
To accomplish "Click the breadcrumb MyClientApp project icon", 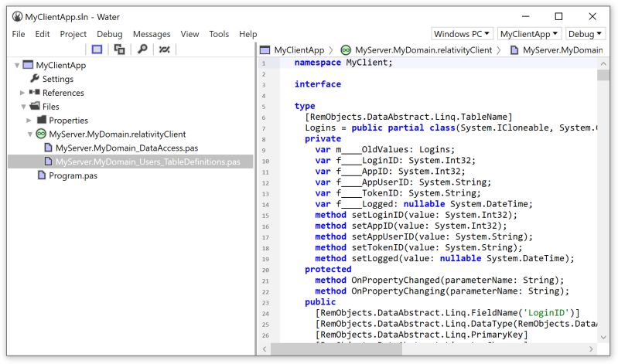I will (265, 50).
